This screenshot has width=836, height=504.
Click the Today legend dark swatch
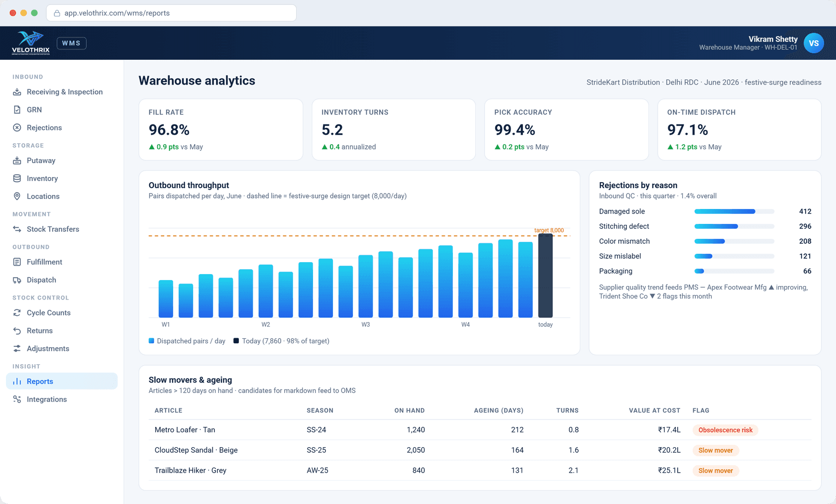236,341
